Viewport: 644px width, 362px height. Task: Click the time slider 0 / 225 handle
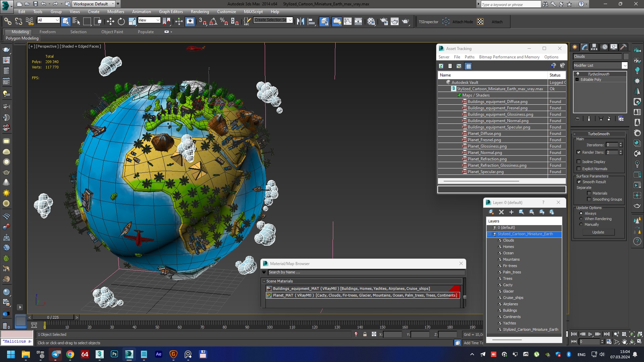tap(53, 317)
